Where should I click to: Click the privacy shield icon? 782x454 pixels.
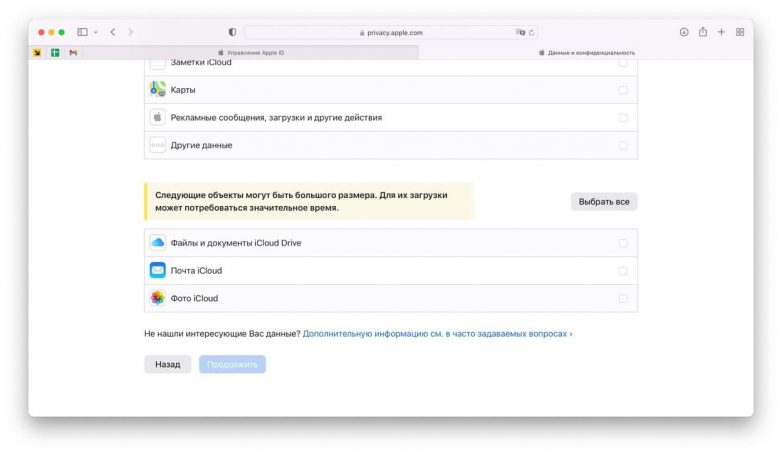pos(232,32)
